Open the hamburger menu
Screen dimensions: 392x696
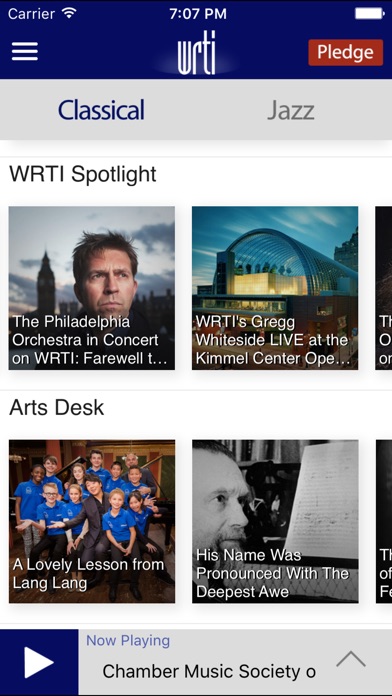(x=25, y=51)
